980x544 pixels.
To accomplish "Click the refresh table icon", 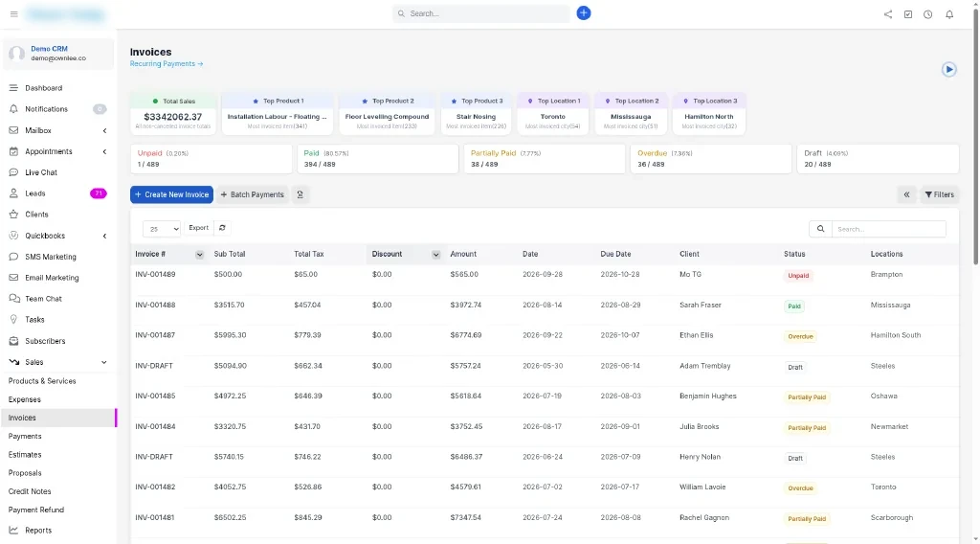I will point(222,228).
